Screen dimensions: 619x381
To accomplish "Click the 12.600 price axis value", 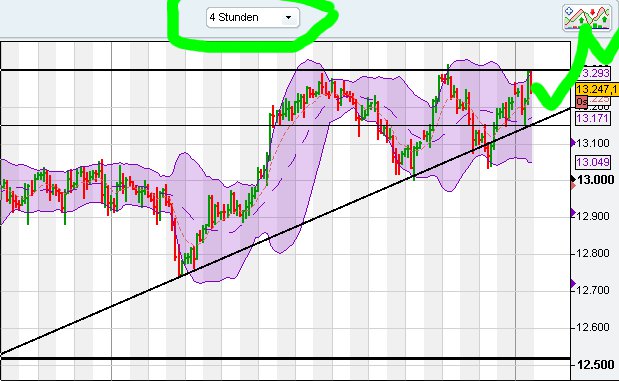I will 593,327.
